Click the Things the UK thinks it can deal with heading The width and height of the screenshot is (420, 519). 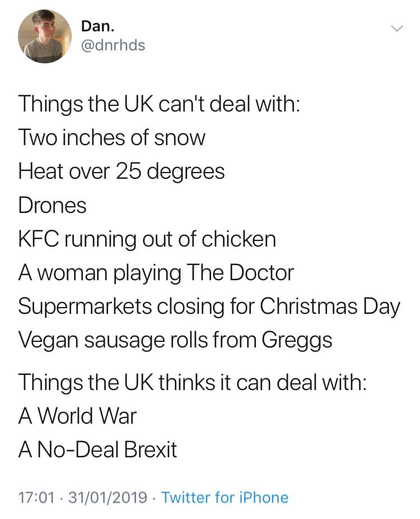pos(193,382)
